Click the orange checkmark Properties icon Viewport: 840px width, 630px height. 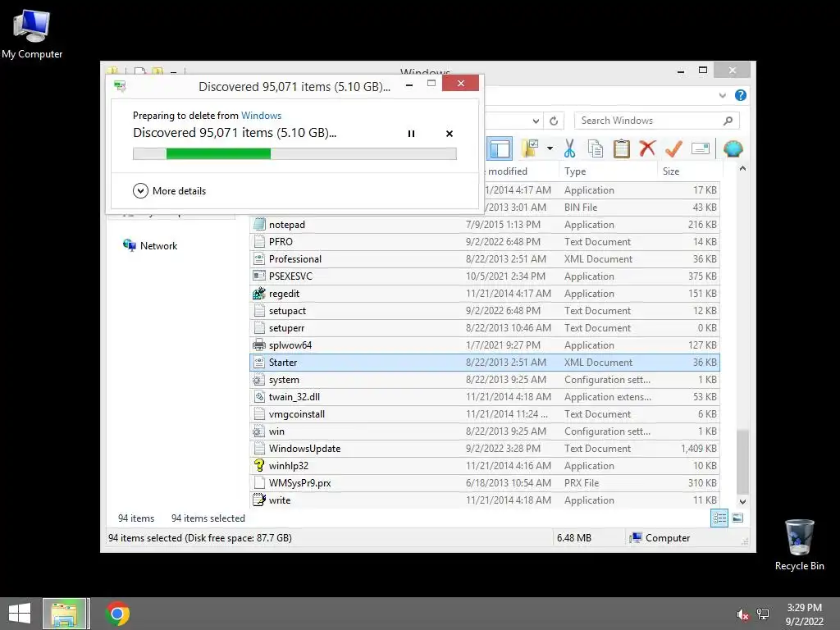pos(673,148)
